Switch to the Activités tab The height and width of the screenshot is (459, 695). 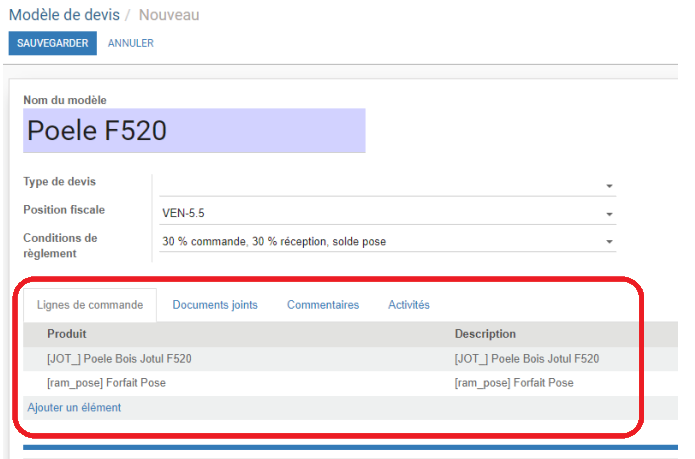(409, 305)
